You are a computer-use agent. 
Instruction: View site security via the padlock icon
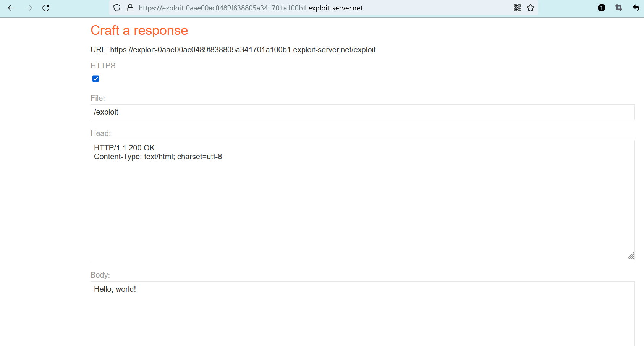(130, 8)
